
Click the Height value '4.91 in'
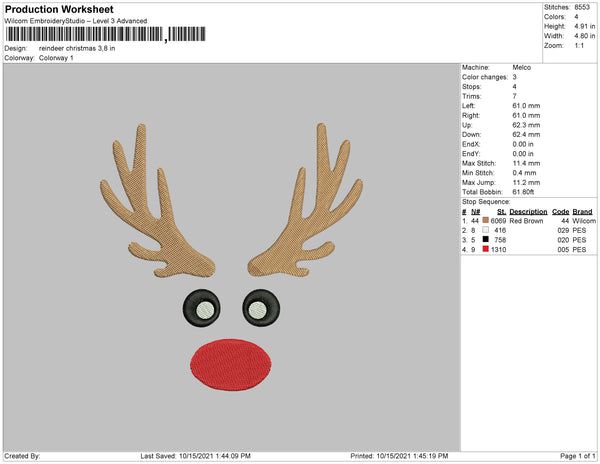point(585,26)
